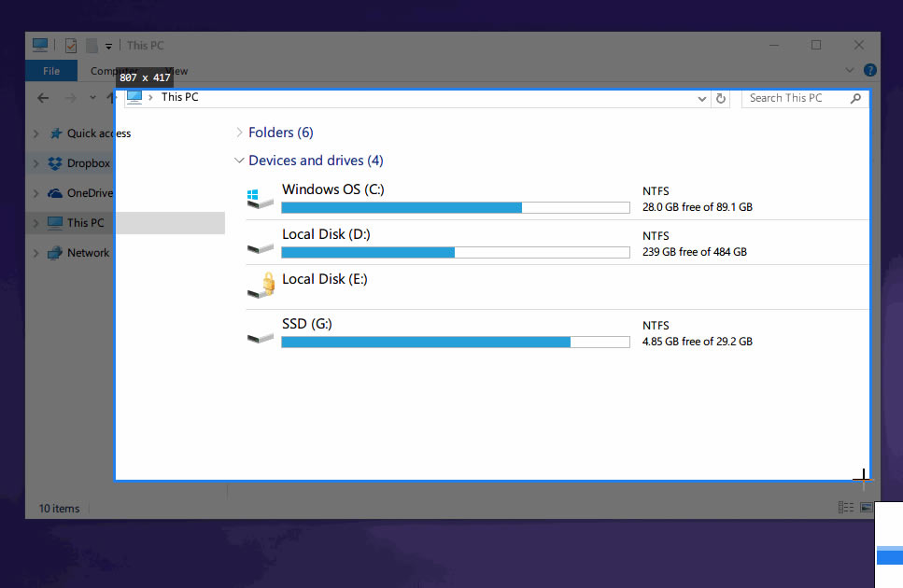
Task: Click the search magnifier icon
Action: click(856, 98)
